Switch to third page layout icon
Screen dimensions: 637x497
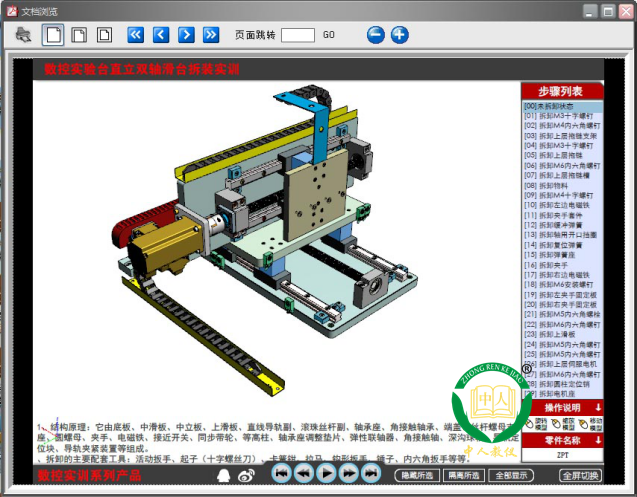coord(104,35)
